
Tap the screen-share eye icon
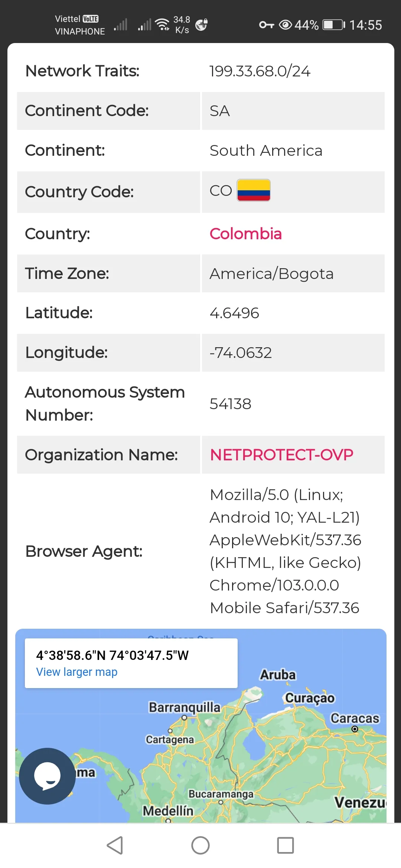(x=285, y=24)
